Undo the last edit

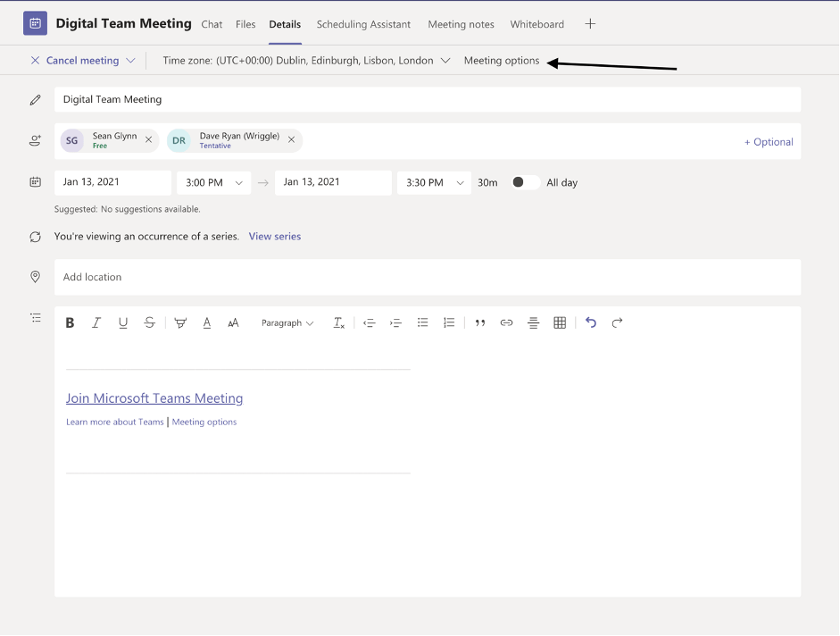point(591,322)
